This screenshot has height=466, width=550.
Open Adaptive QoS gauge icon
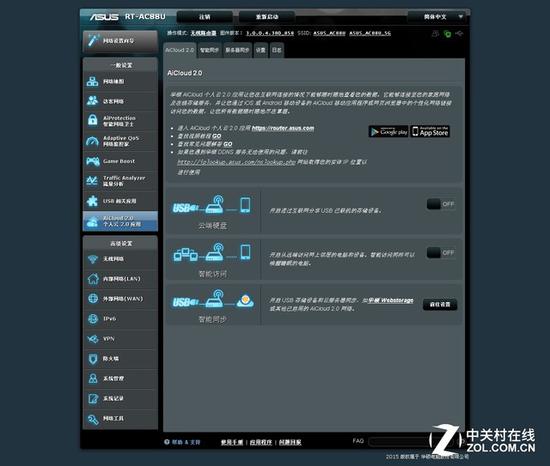point(93,141)
